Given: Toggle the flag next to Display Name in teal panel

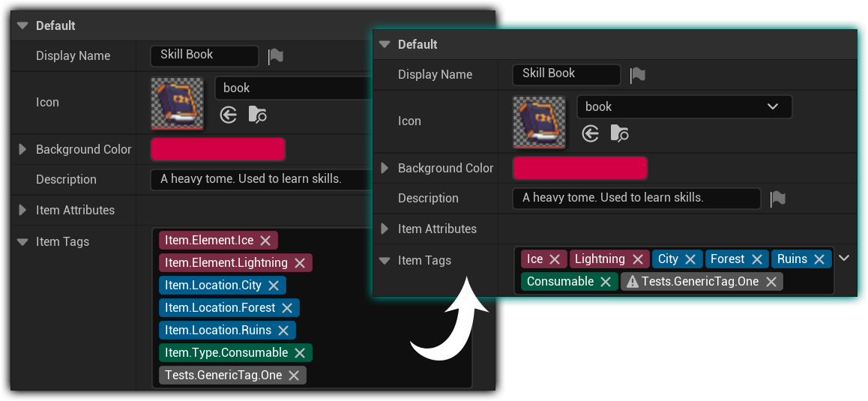Looking at the screenshot, I should click(x=638, y=74).
